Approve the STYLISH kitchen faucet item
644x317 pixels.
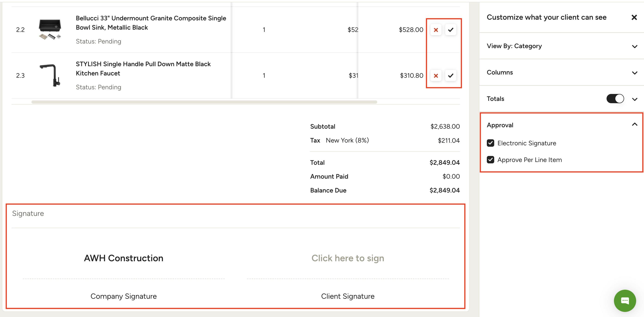pos(451,76)
